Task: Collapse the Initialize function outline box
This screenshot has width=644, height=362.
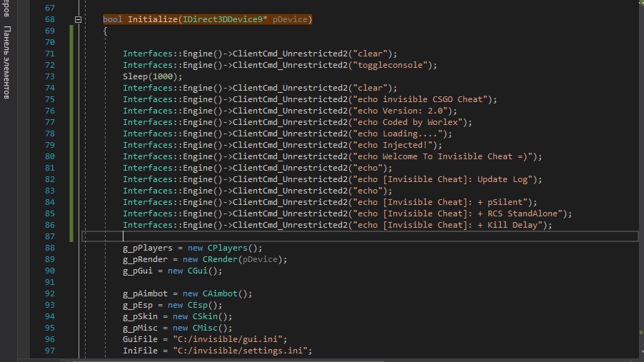Action: (78, 19)
